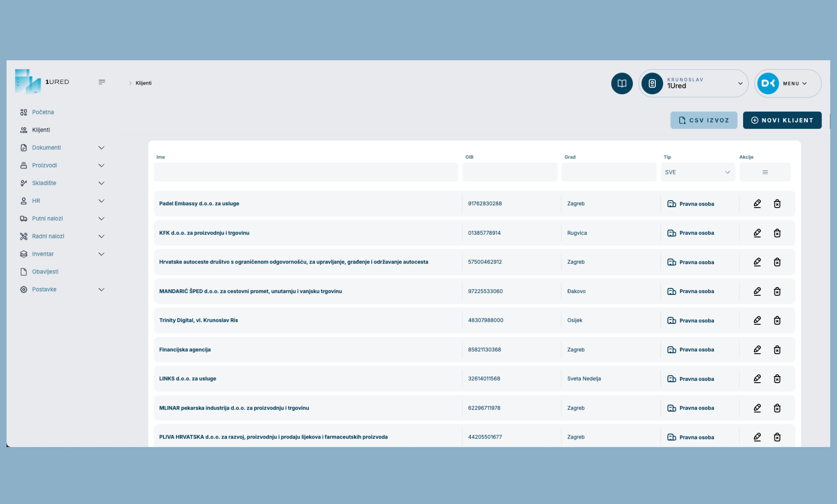The height and width of the screenshot is (504, 837).
Task: Collapse the sidebar with hamburger icon
Action: (102, 82)
